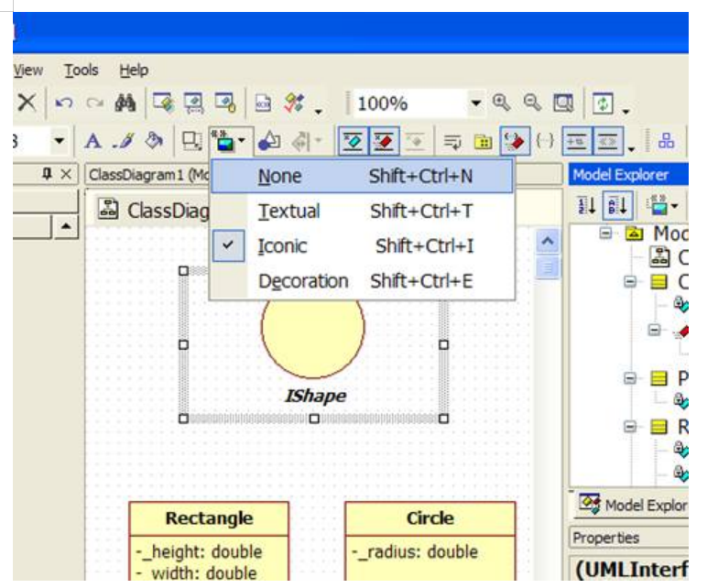Choose Decoration stereotype display option
Screen dimensions: 707x588
[x=362, y=281]
